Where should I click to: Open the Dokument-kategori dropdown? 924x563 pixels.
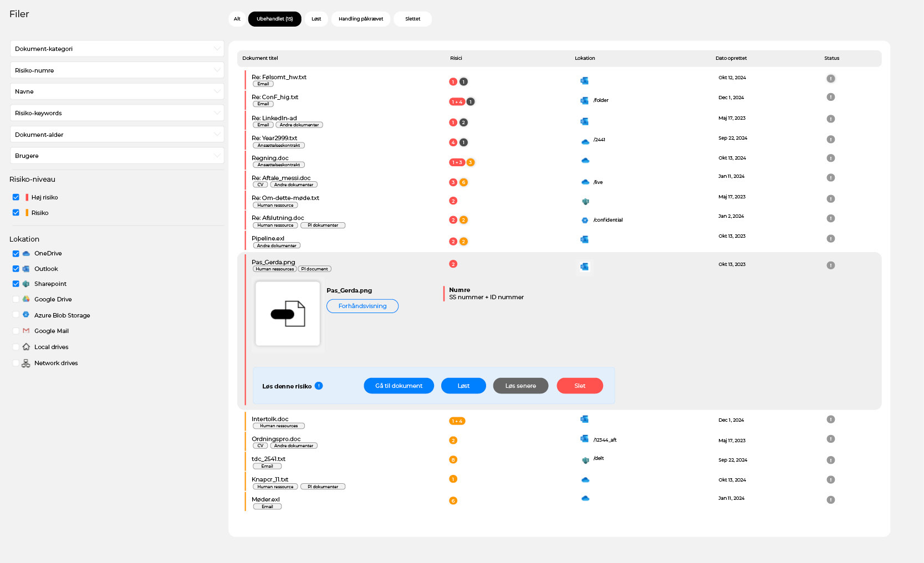click(x=117, y=49)
